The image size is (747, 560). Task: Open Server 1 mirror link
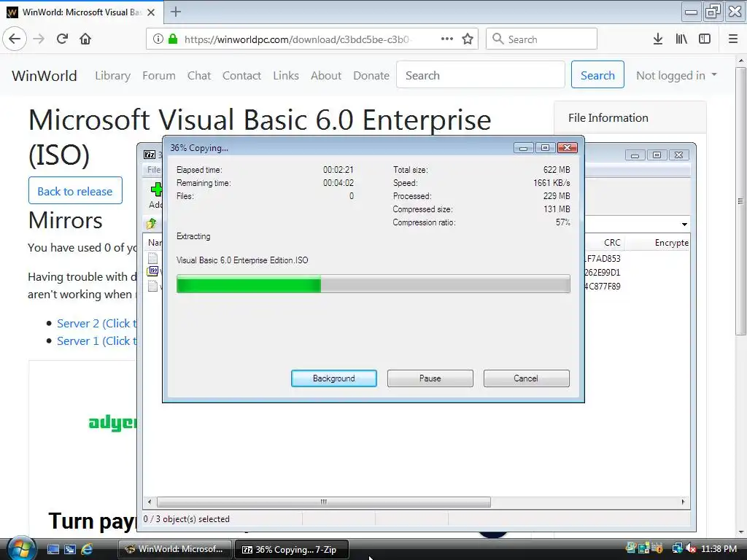(97, 341)
